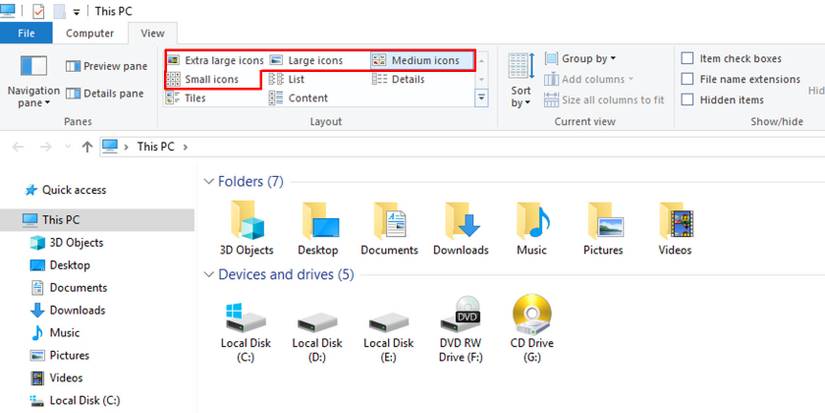Image resolution: width=825 pixels, height=413 pixels.
Task: Click the New folder quick access icon
Action: tap(59, 11)
